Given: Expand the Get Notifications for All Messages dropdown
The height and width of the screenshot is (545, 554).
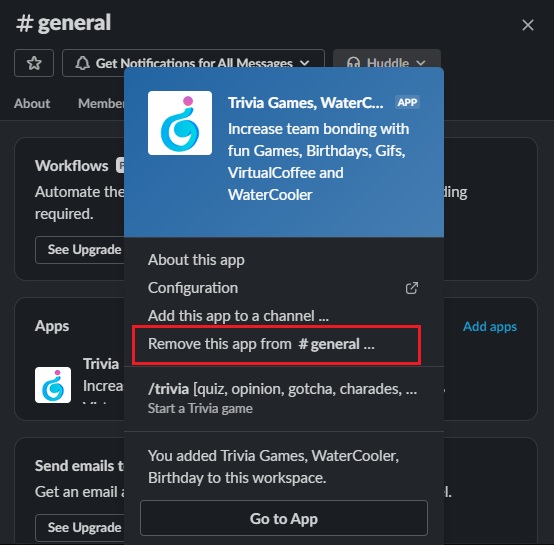Looking at the screenshot, I should pyautogui.click(x=193, y=63).
